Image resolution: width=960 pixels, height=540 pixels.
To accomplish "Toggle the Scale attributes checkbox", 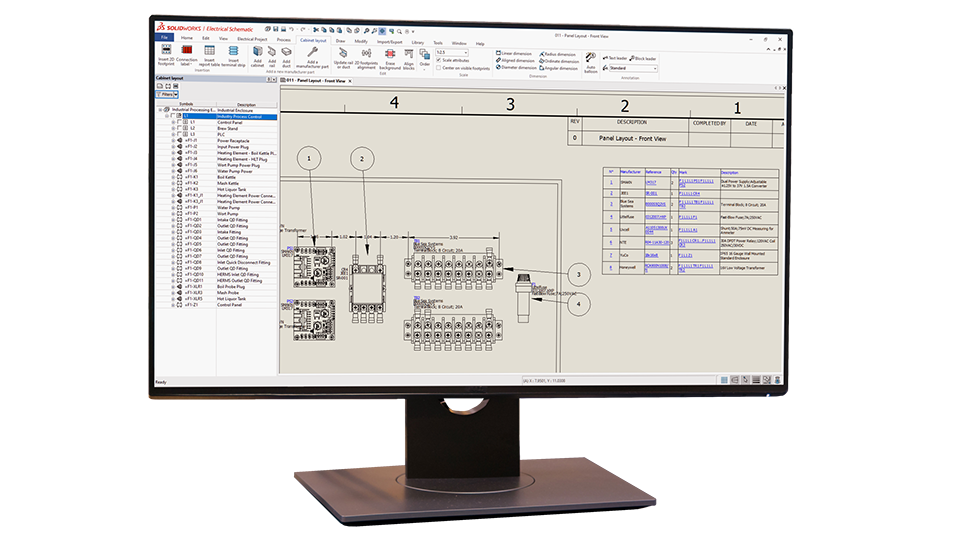I will pos(439,60).
